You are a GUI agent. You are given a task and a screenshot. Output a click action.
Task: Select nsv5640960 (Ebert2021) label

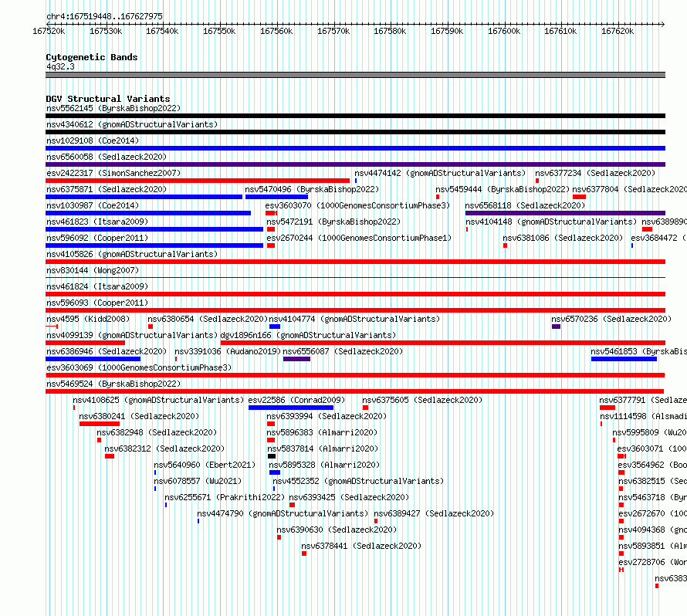coord(205,465)
